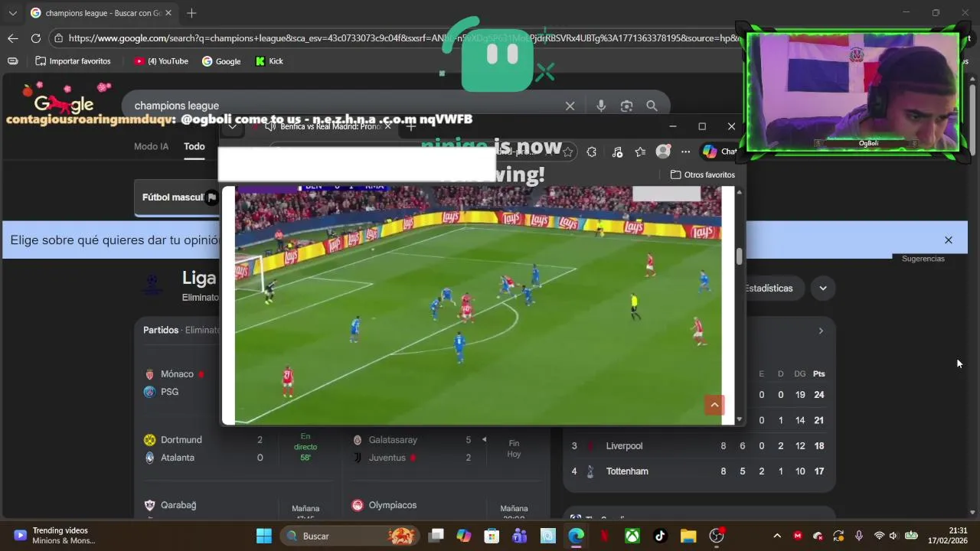Click the football match video stream
This screenshot has width=980, height=551.
[478, 305]
